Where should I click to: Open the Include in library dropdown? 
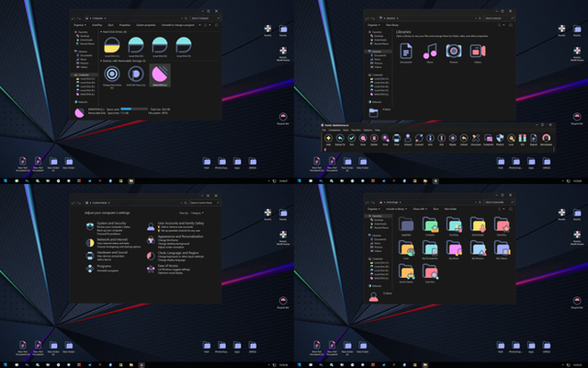pyautogui.click(x=396, y=209)
